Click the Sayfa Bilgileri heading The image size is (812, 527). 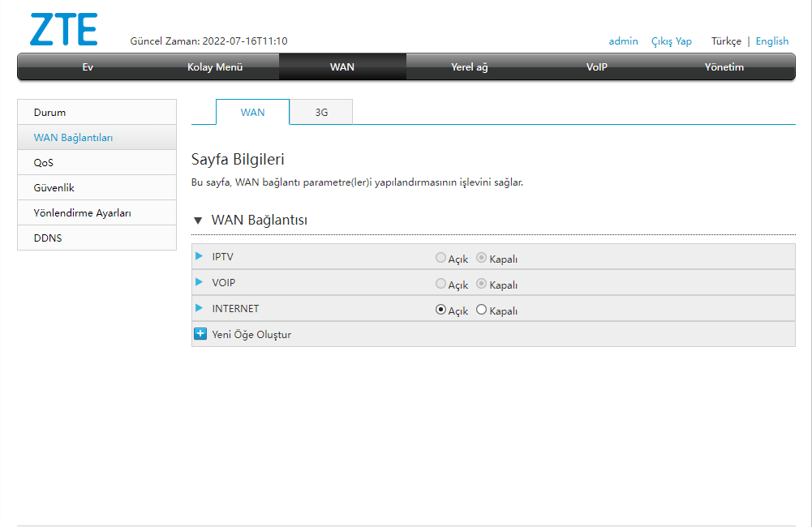pos(238,160)
